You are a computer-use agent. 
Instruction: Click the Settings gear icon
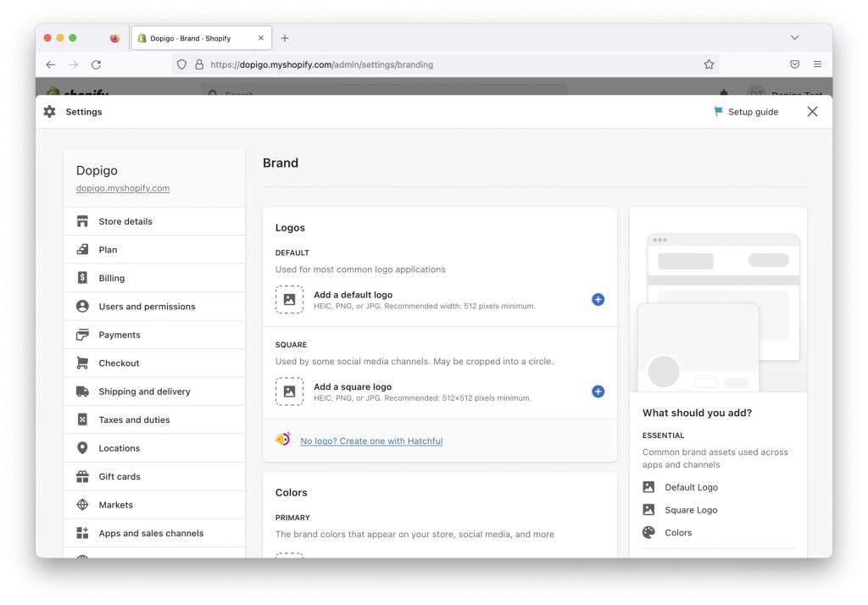(50, 112)
